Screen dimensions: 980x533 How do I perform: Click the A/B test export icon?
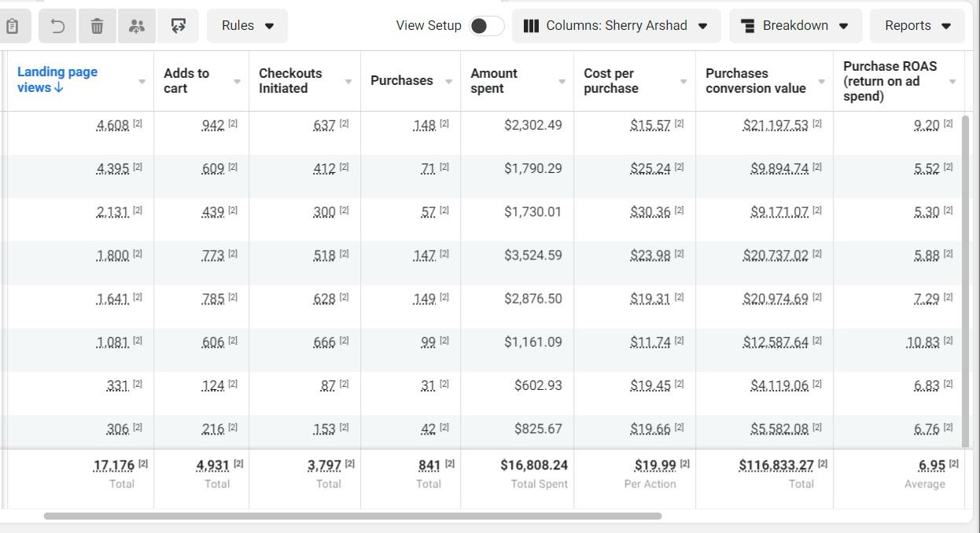(178, 26)
